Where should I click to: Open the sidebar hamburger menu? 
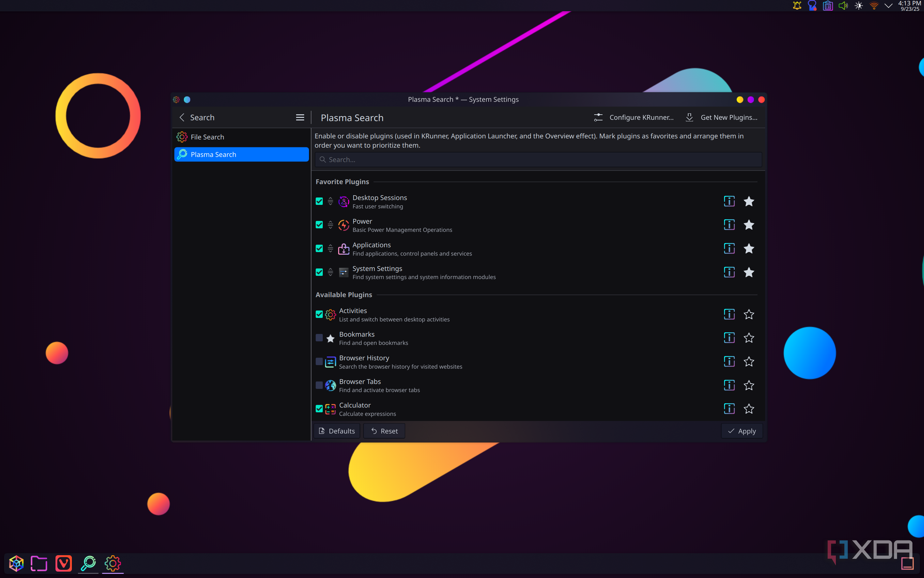pyautogui.click(x=300, y=118)
